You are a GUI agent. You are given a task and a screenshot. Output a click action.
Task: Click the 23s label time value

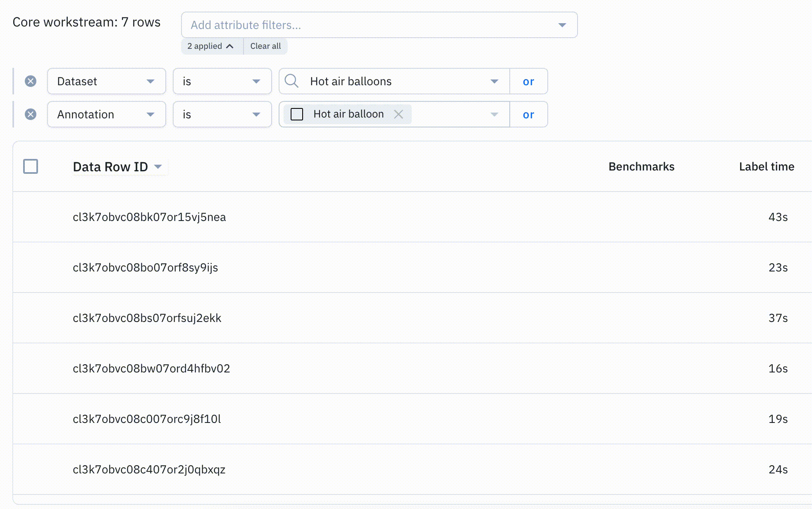click(778, 267)
